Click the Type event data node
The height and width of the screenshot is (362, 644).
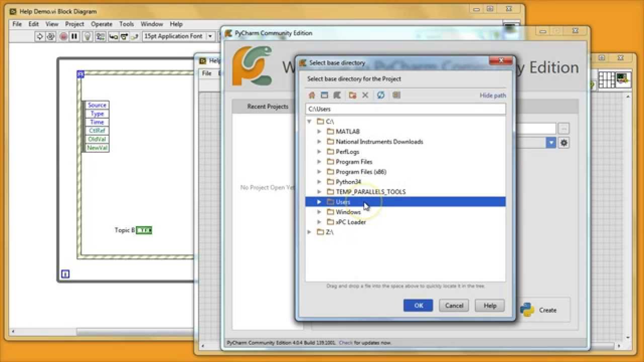[x=97, y=114]
